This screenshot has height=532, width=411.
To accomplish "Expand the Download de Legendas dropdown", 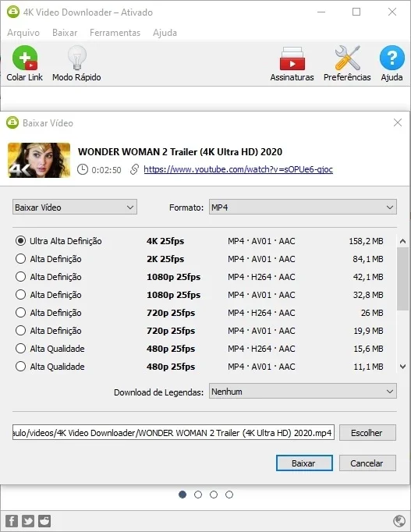I will coord(303,391).
